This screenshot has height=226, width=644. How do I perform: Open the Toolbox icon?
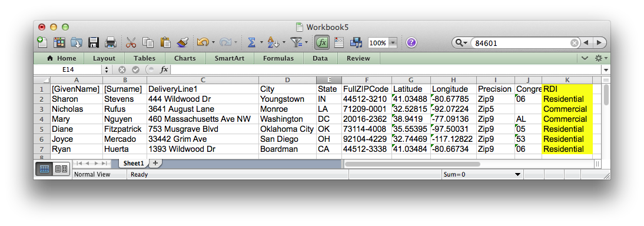[x=339, y=42]
